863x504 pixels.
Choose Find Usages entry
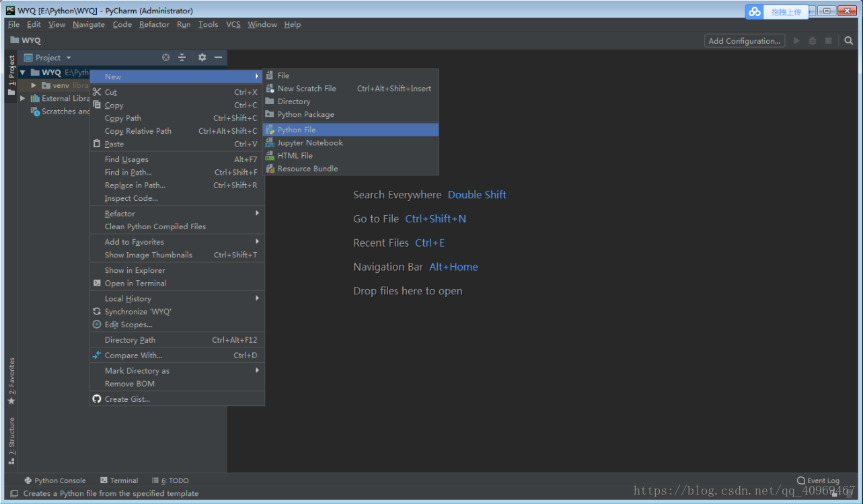click(x=177, y=159)
